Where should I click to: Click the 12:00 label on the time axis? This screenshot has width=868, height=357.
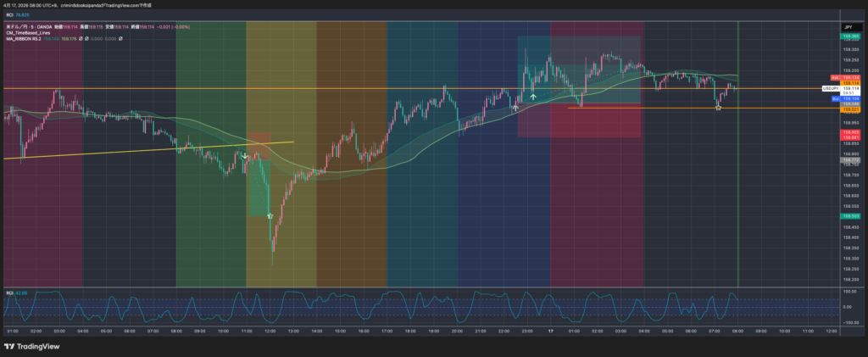click(270, 332)
